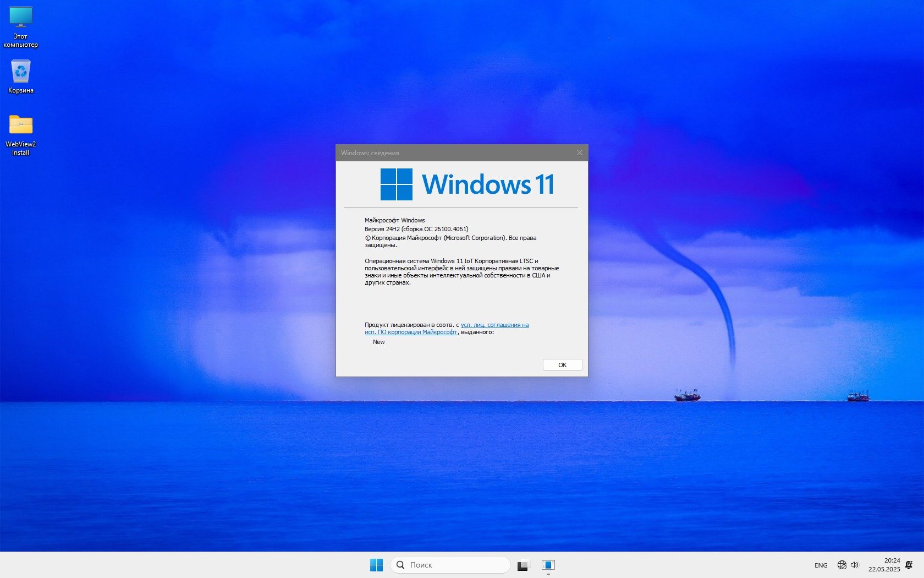Screen dimensions: 924x578
Task: Click the magnifier icon in taskbar search
Action: coord(400,565)
